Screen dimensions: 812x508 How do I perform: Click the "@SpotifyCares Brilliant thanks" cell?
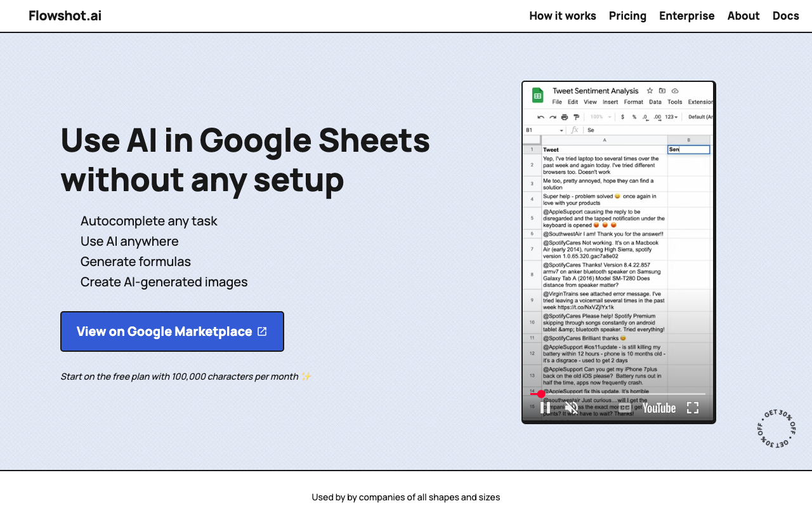605,338
